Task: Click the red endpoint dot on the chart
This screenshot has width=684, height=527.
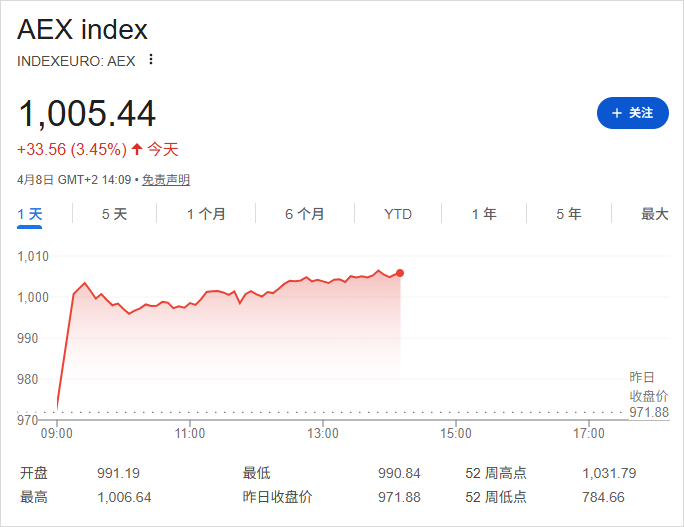Action: [400, 272]
